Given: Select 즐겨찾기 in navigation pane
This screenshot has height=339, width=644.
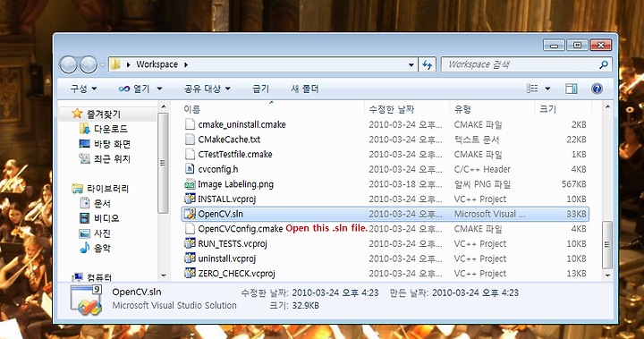Looking at the screenshot, I should click(x=103, y=114).
